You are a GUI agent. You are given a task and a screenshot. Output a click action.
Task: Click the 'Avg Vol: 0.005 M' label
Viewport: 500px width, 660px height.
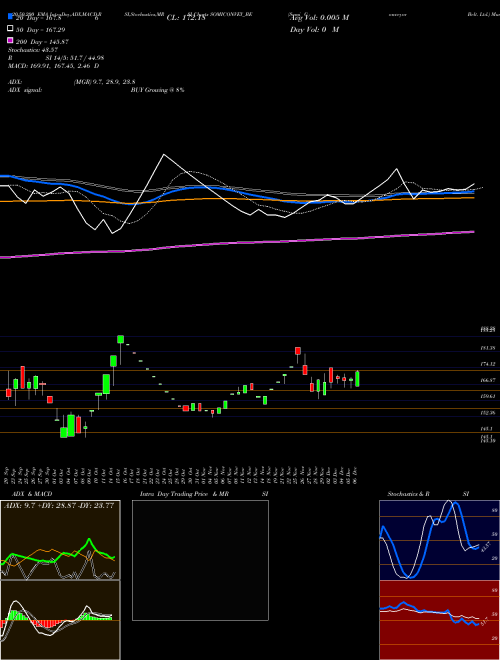click(x=319, y=18)
